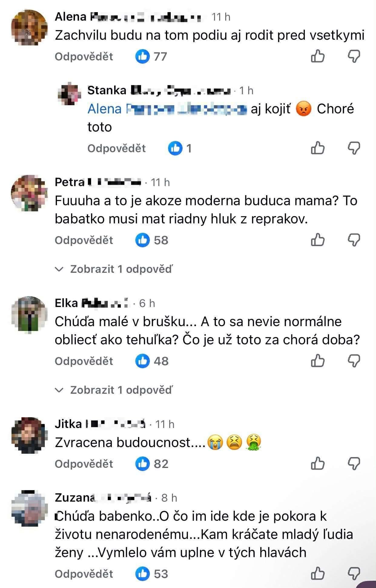Image resolution: width=376 pixels, height=588 pixels.
Task: Click thumbs-up on Elka's comment
Action: click(318, 361)
